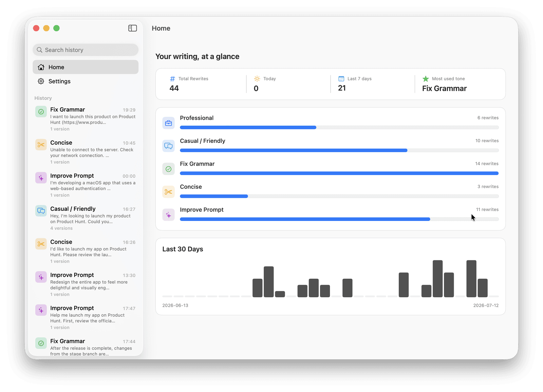Toggle the sidebar panel icon
The height and width of the screenshot is (392, 543).
click(132, 28)
